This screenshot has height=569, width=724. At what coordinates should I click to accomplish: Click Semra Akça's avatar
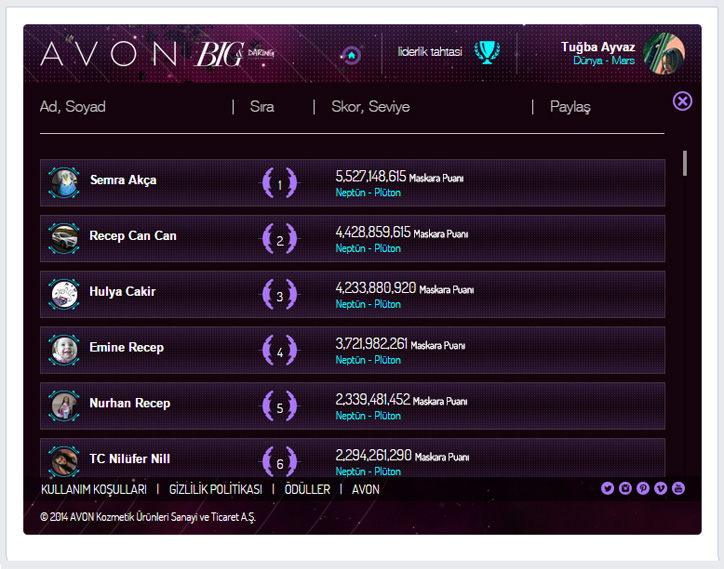pos(64,182)
